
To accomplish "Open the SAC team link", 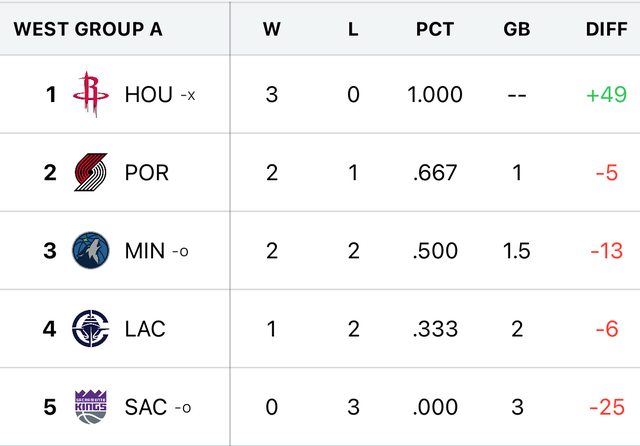I will click(146, 407).
